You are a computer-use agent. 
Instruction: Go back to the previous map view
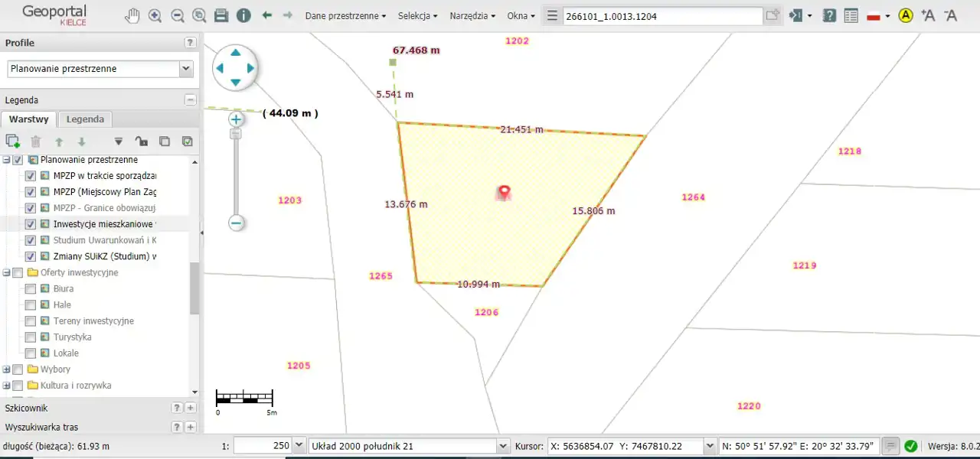[267, 15]
